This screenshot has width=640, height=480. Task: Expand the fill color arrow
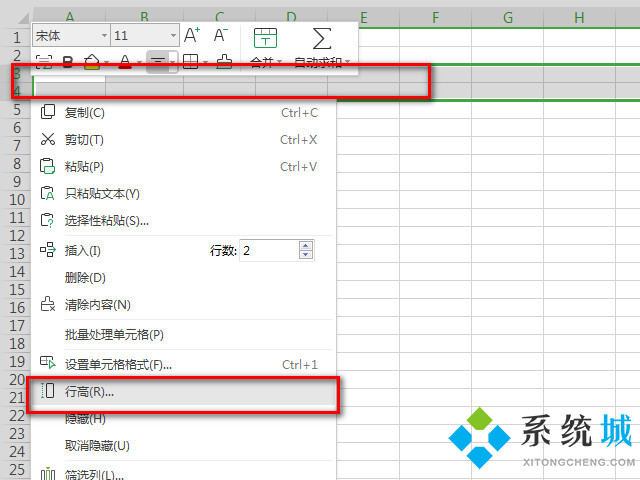(106, 62)
